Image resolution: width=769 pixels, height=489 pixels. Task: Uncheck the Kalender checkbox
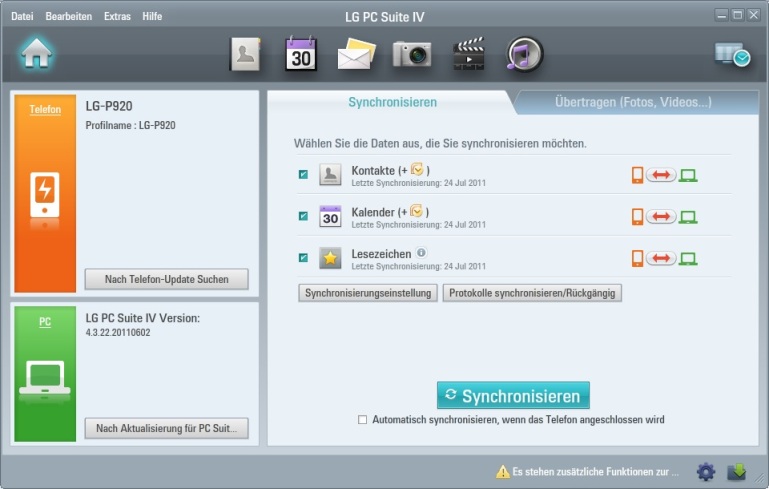(303, 216)
